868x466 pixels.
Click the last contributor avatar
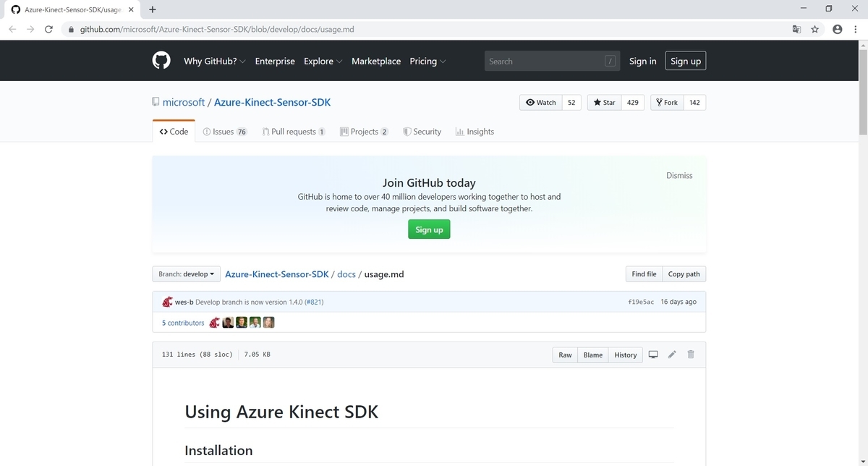click(x=268, y=323)
